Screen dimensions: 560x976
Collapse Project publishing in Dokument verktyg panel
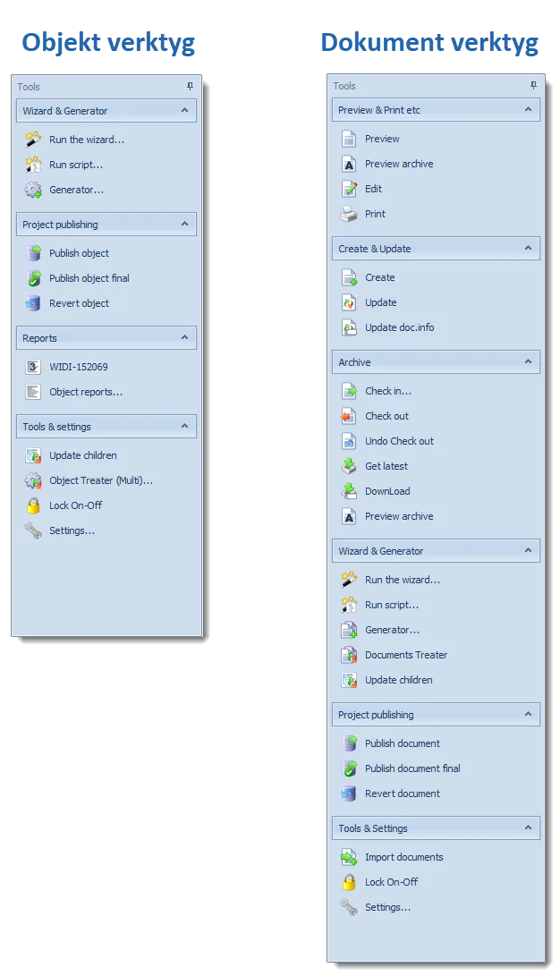(529, 714)
